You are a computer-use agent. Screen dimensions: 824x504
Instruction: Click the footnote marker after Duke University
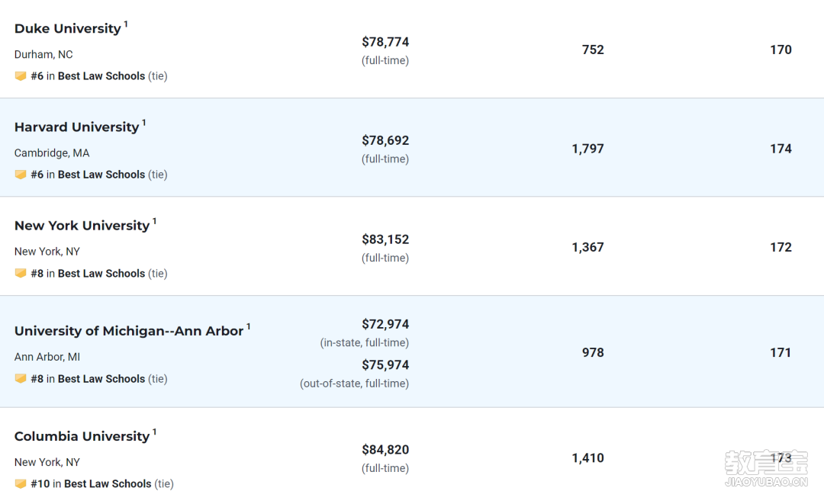[x=126, y=24]
